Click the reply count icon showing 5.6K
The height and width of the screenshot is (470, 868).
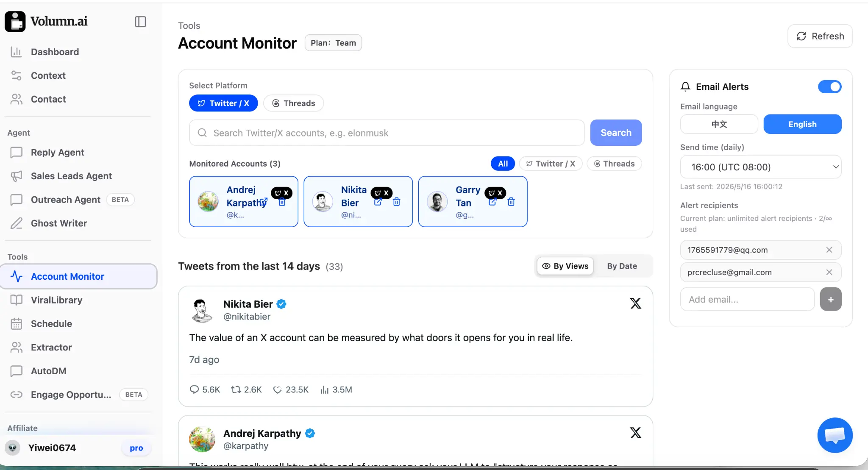[194, 389]
